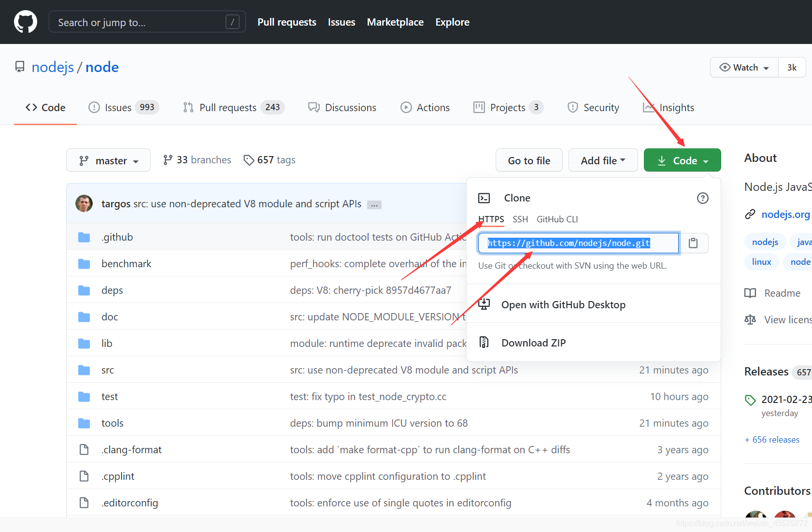
Task: Click the .editorconfig file icon
Action: point(84,503)
